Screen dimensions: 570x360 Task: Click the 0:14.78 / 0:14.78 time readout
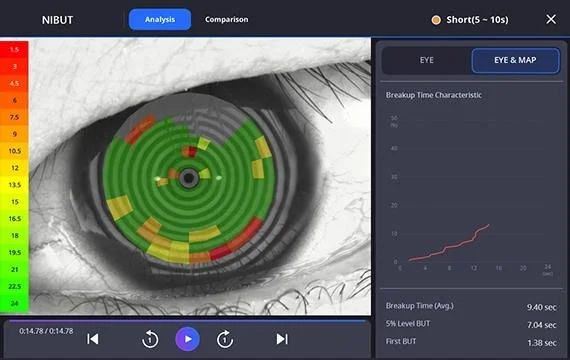point(46,331)
